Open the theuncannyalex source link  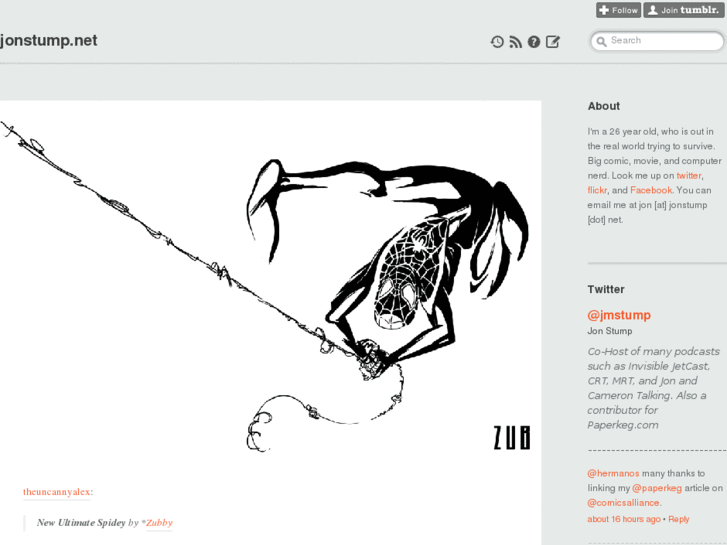(x=57, y=492)
